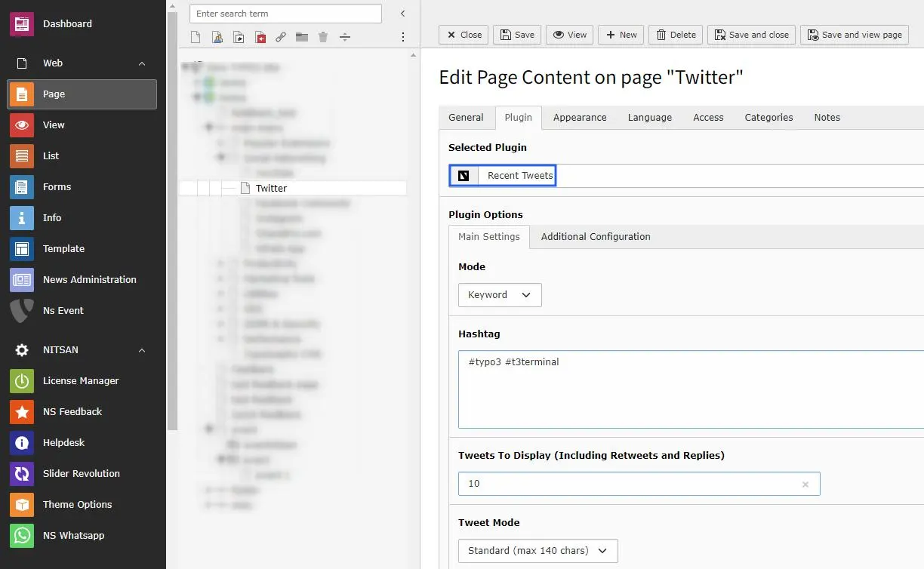
Task: Click the Save button
Action: [x=517, y=35]
